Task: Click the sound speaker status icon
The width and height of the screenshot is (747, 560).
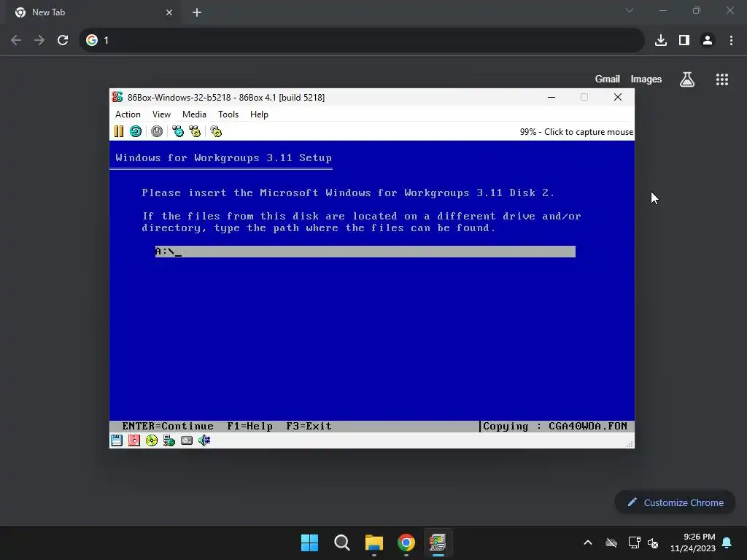Action: (x=204, y=440)
